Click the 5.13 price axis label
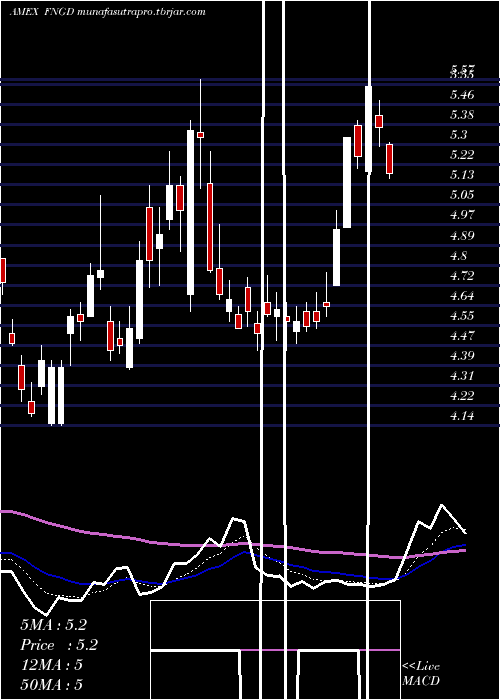Viewport: 500px width, 700px height. [462, 175]
